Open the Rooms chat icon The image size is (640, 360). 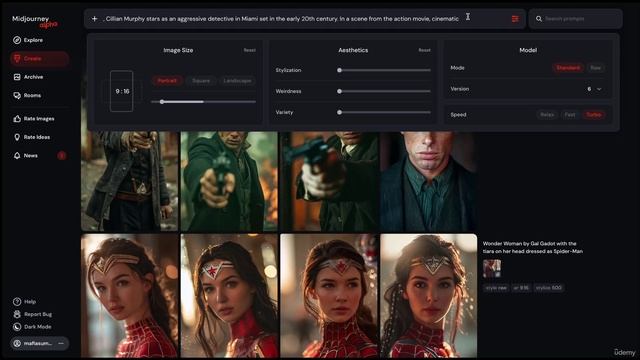[17, 95]
